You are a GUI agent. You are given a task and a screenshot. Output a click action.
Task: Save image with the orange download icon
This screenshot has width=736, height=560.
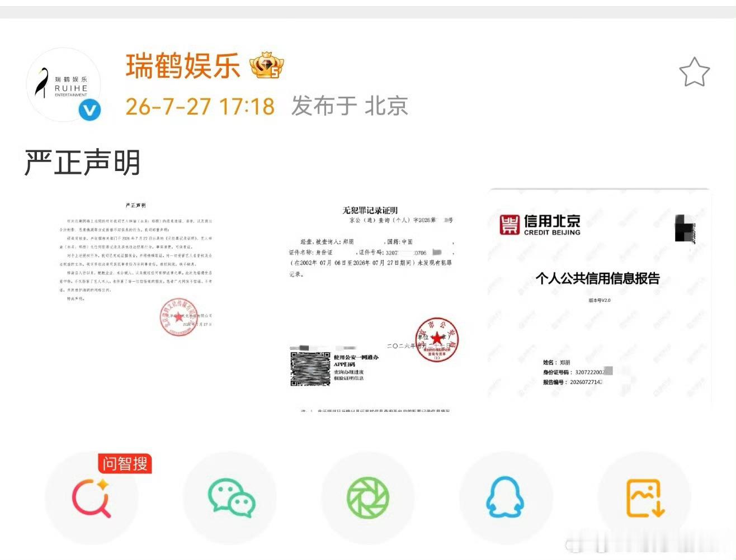[644, 497]
